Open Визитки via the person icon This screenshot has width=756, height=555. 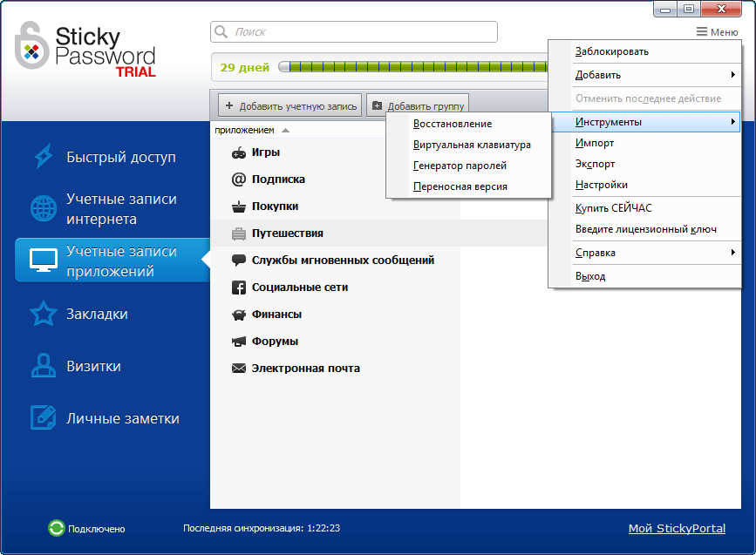(x=43, y=367)
